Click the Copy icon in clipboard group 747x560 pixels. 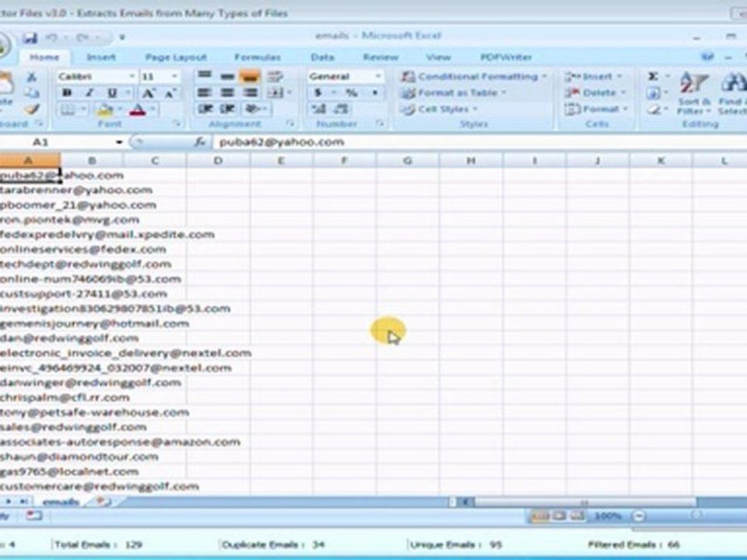point(31,93)
